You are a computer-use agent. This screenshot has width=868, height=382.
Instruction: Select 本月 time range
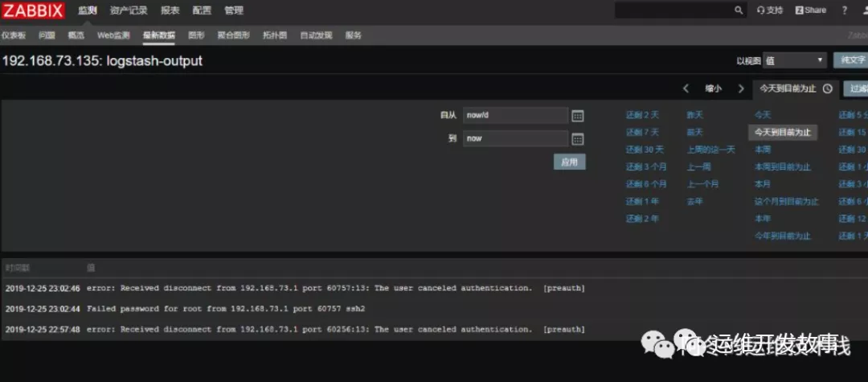(x=762, y=184)
